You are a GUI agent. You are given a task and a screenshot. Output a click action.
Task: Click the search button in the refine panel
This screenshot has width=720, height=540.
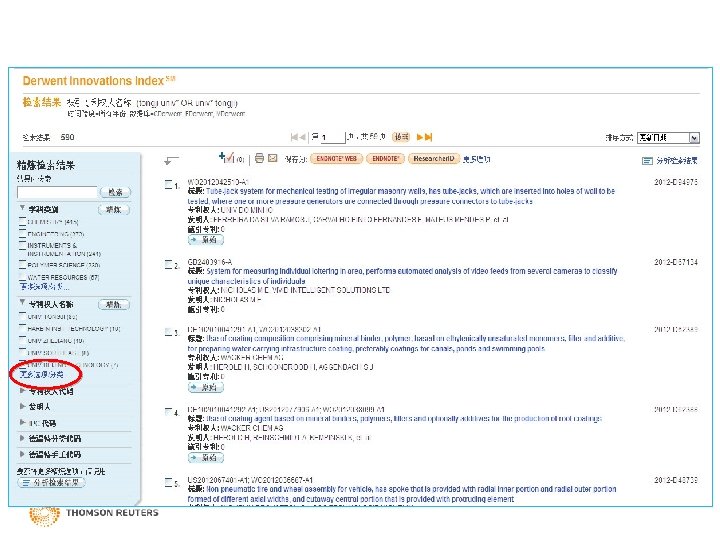pyautogui.click(x=115, y=192)
